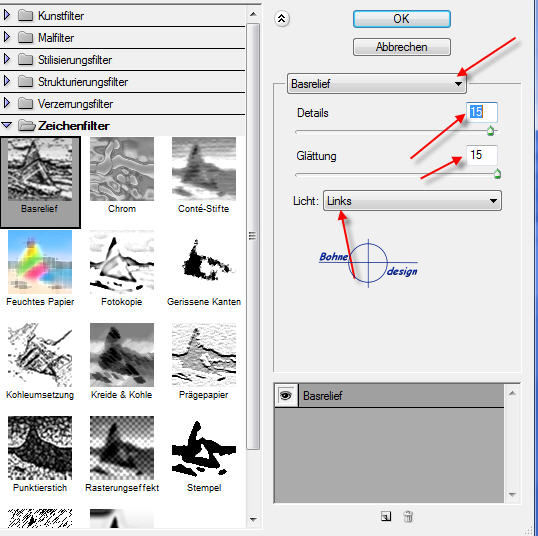
Task: Click the new effect layer icon
Action: [x=386, y=516]
